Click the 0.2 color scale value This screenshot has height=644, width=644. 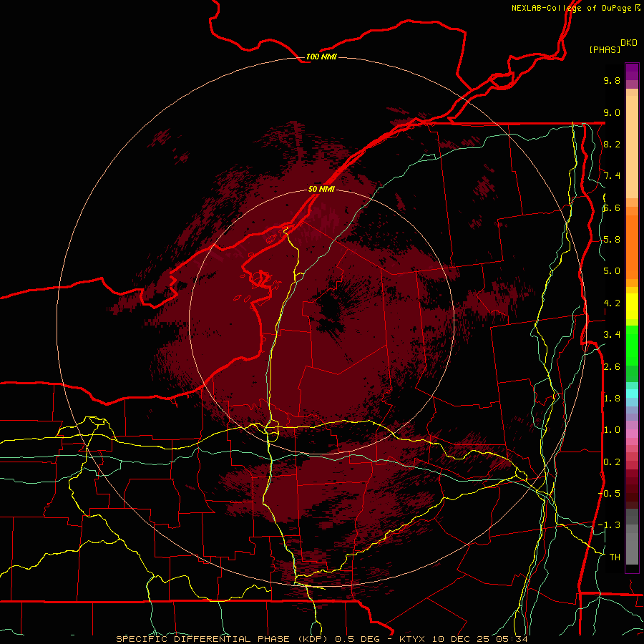[x=612, y=462]
